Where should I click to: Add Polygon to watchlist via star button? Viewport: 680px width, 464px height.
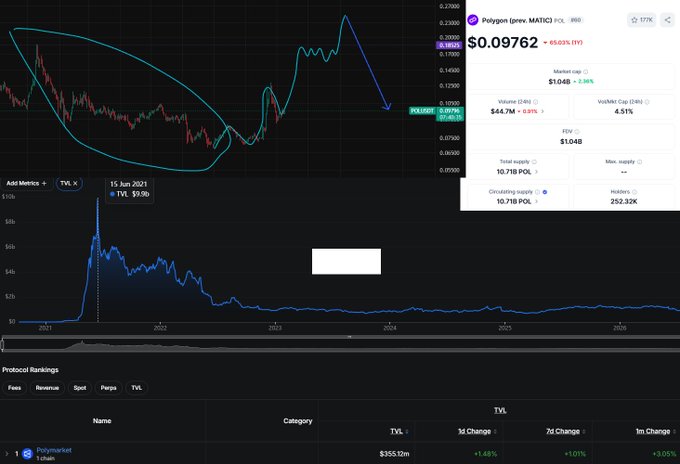pyautogui.click(x=641, y=20)
